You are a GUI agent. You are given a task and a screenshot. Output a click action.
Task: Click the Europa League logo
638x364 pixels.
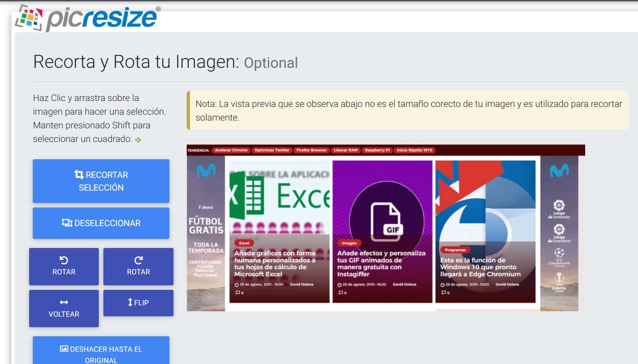559,283
